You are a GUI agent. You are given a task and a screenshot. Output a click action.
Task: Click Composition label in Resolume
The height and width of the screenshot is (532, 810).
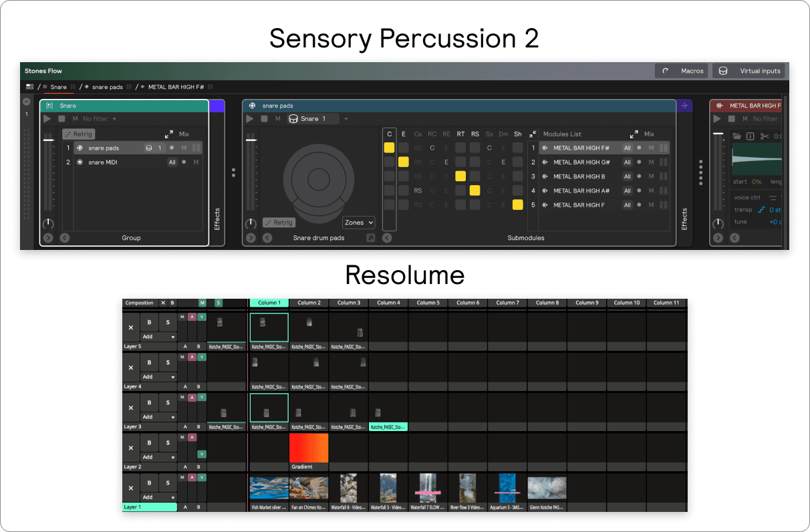pos(140,303)
